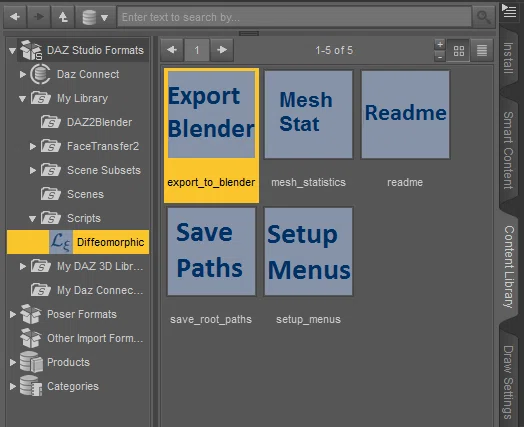Switch to list view

pos(482,51)
